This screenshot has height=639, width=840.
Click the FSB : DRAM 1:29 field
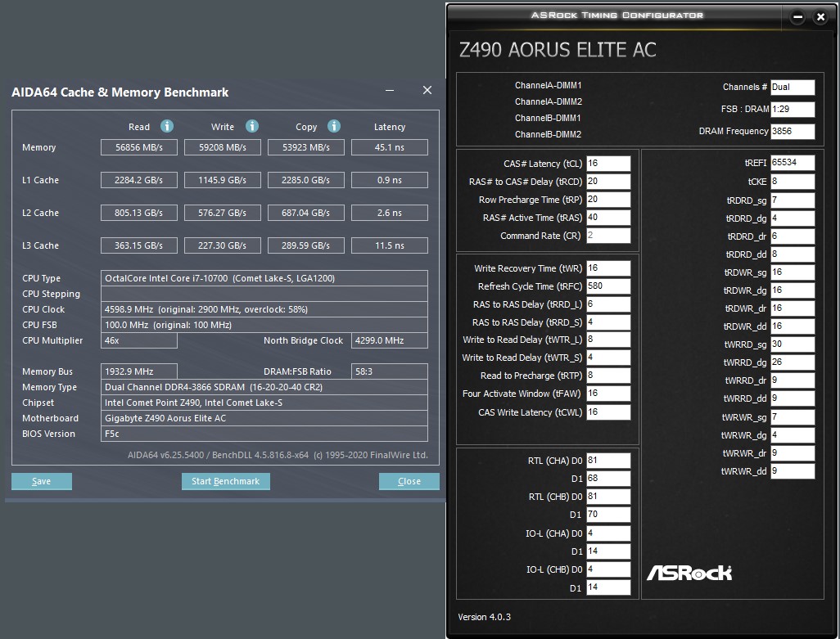793,109
